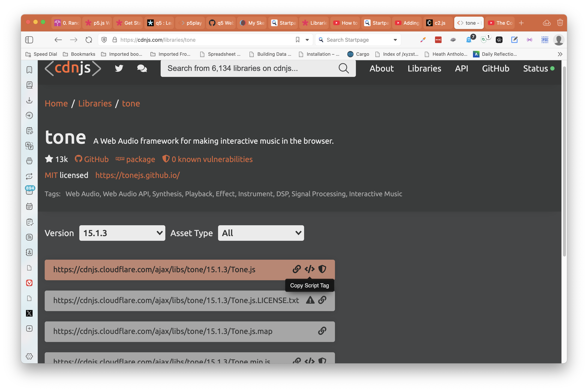This screenshot has width=588, height=391.
Task: Open the package link
Action: pyautogui.click(x=135, y=159)
